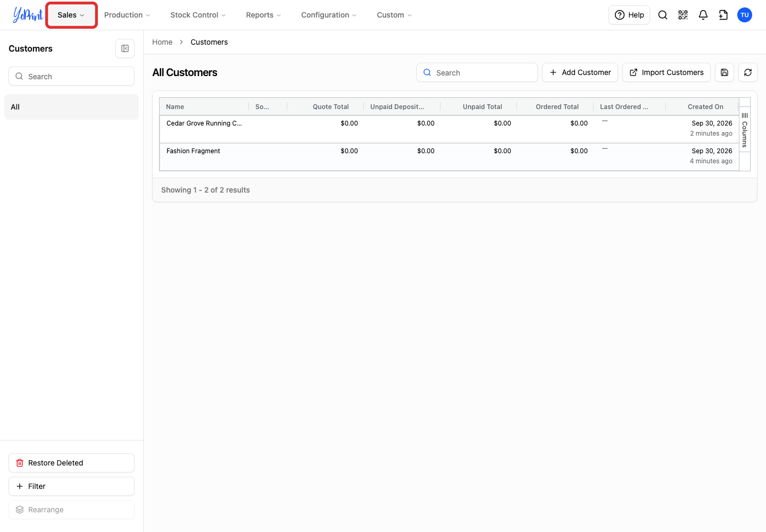Expand the Reports menu
Image resolution: width=766 pixels, height=532 pixels.
coord(263,15)
